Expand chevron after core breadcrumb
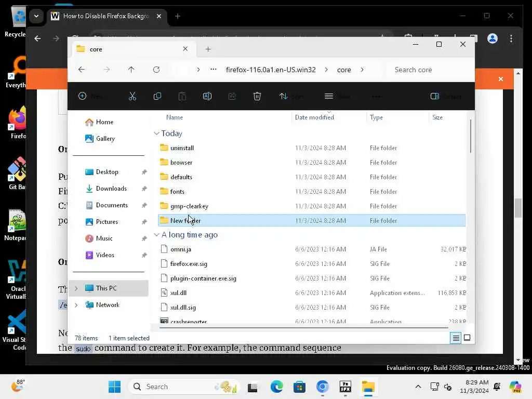 [362, 70]
